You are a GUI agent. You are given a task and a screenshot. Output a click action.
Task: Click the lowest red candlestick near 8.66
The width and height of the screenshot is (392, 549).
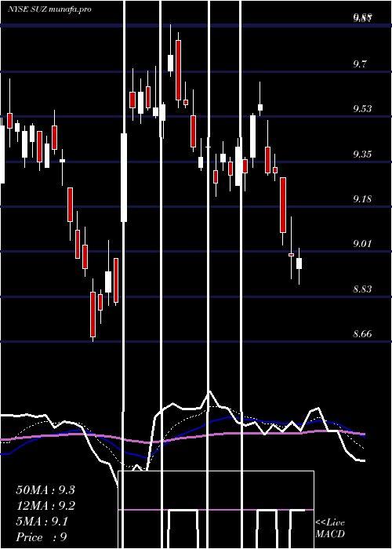pyautogui.click(x=93, y=314)
